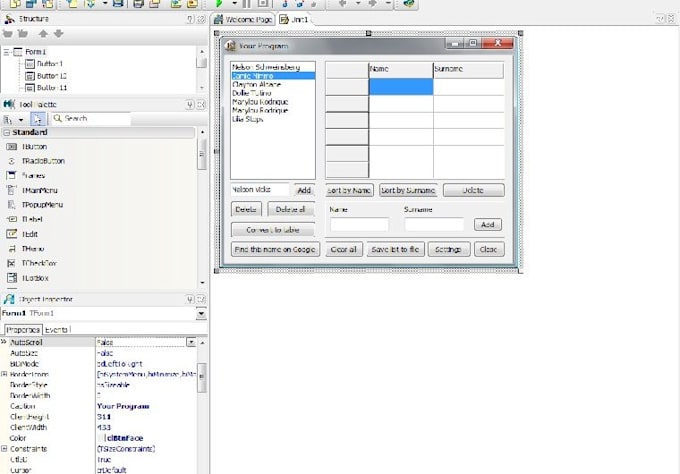Click the Clear all button
The width and height of the screenshot is (680, 474).
(344, 249)
